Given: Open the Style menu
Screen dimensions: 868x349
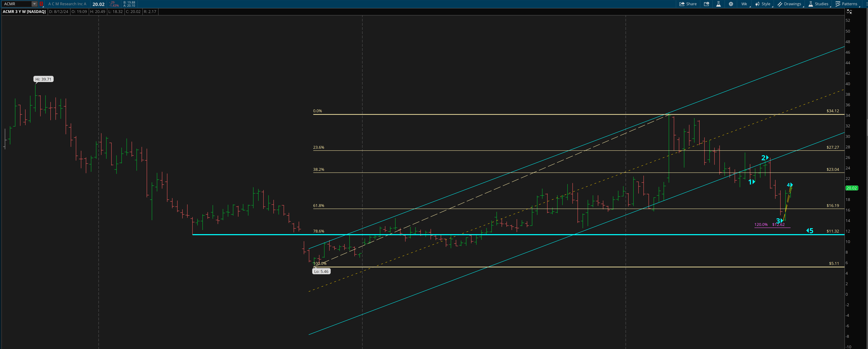Looking at the screenshot, I should click(x=763, y=4).
